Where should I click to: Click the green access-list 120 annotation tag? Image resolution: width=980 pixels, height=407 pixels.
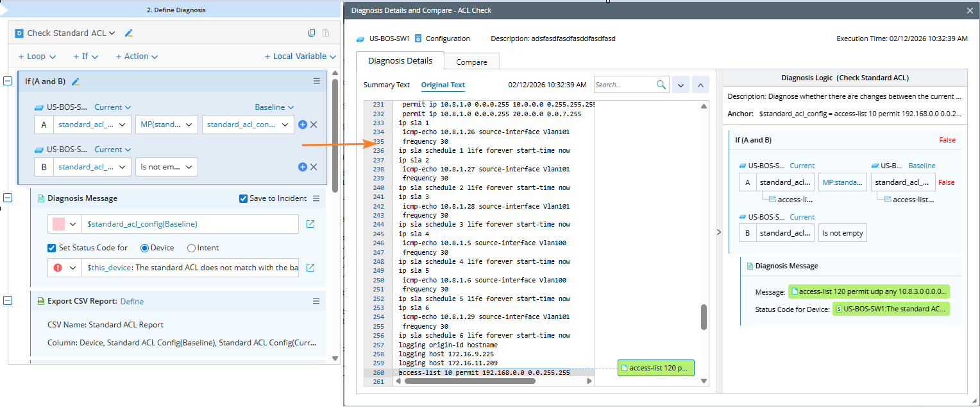[x=655, y=368]
